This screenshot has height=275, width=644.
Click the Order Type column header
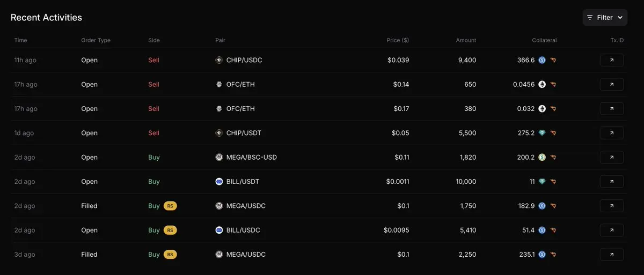96,40
